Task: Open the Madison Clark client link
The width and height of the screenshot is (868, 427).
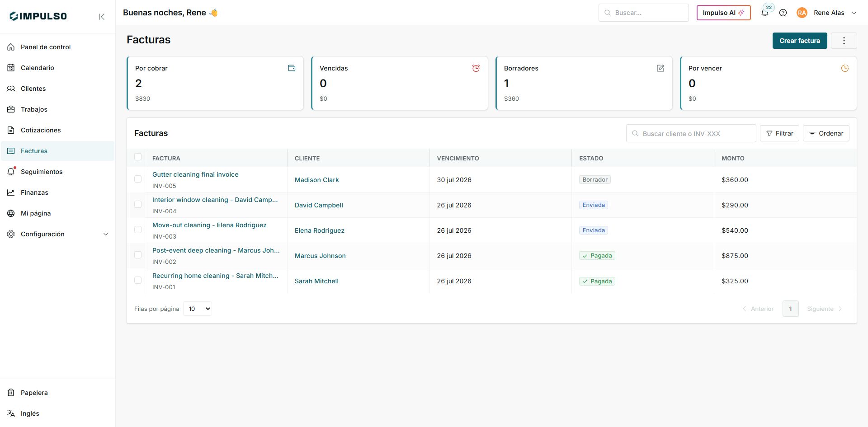Action: coord(316,180)
